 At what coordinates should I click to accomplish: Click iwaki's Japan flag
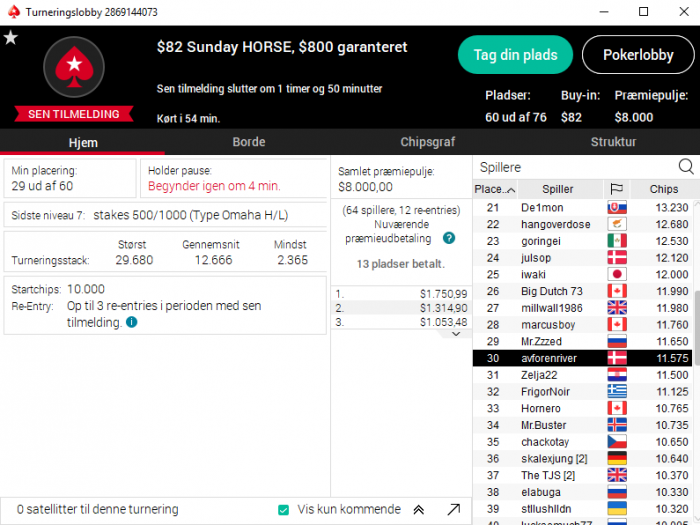tap(617, 275)
